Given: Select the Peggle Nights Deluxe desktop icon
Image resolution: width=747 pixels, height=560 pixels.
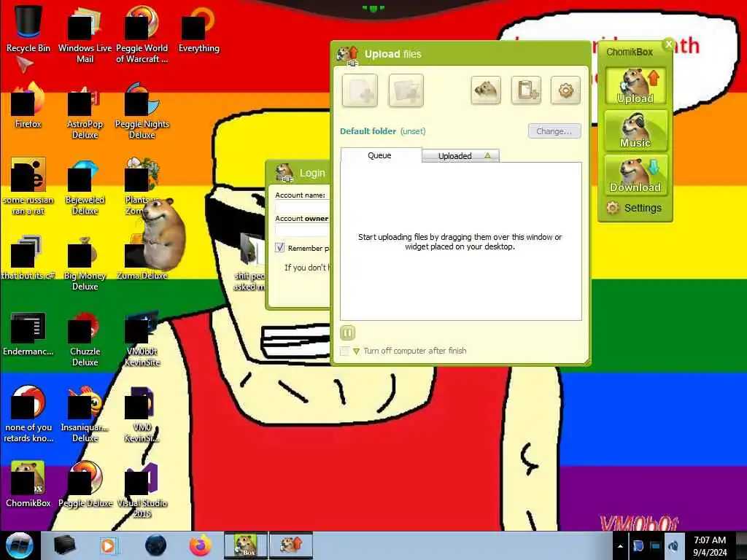Looking at the screenshot, I should (142, 112).
